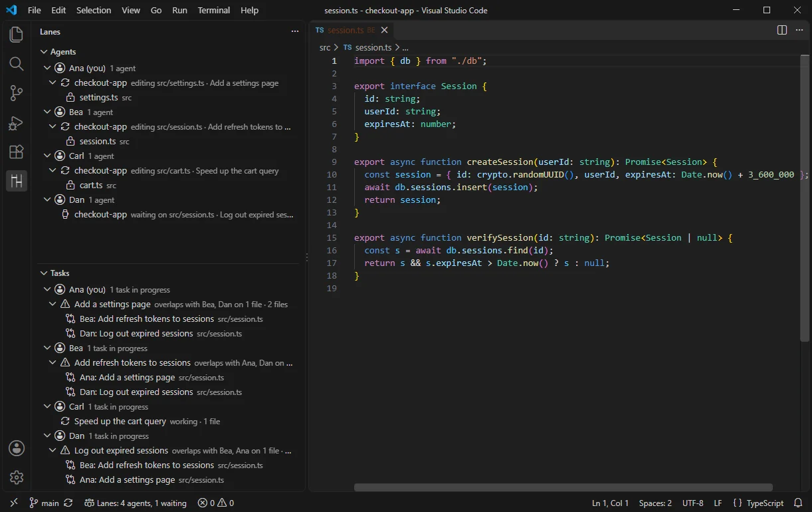Split the editor right
Screen dimensions: 812x512
[782, 30]
